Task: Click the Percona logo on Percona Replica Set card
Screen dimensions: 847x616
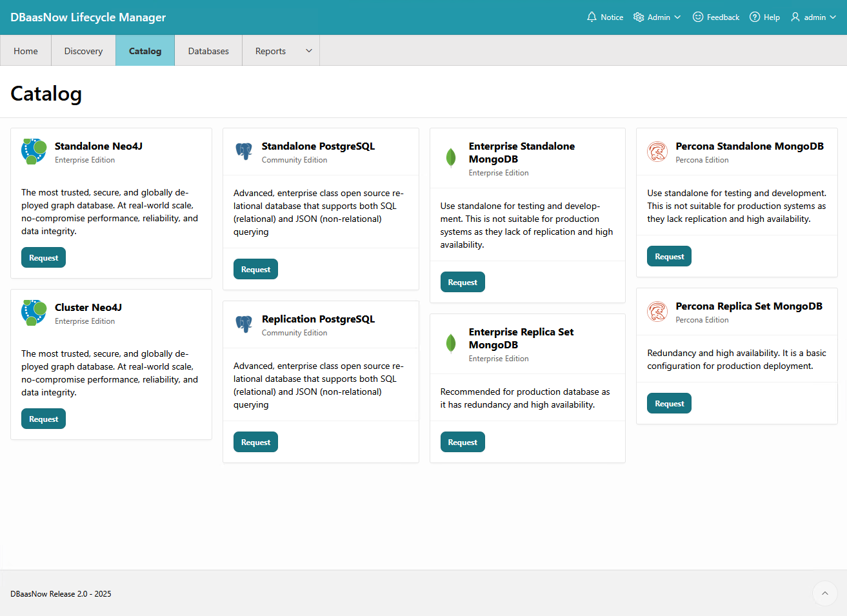Action: pos(657,312)
